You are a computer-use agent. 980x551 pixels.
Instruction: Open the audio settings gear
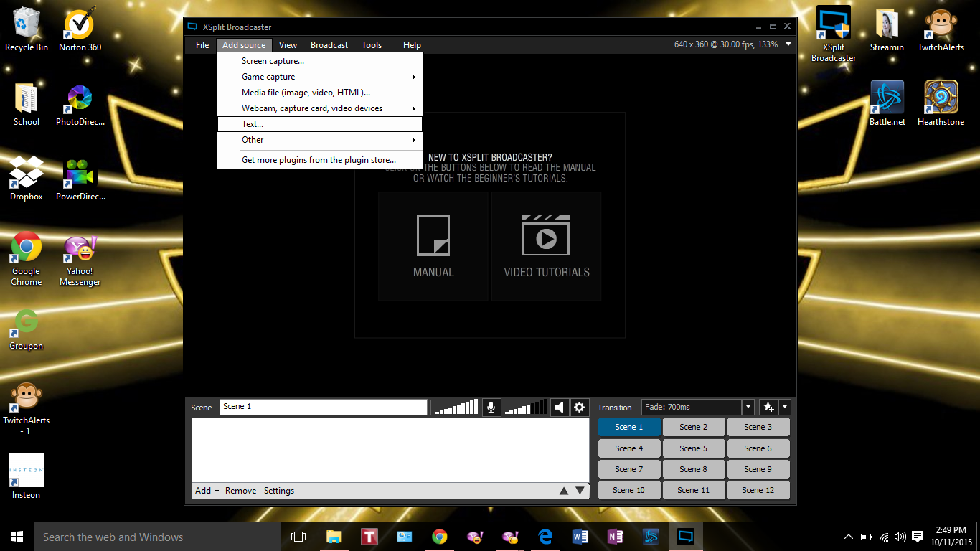click(x=580, y=407)
